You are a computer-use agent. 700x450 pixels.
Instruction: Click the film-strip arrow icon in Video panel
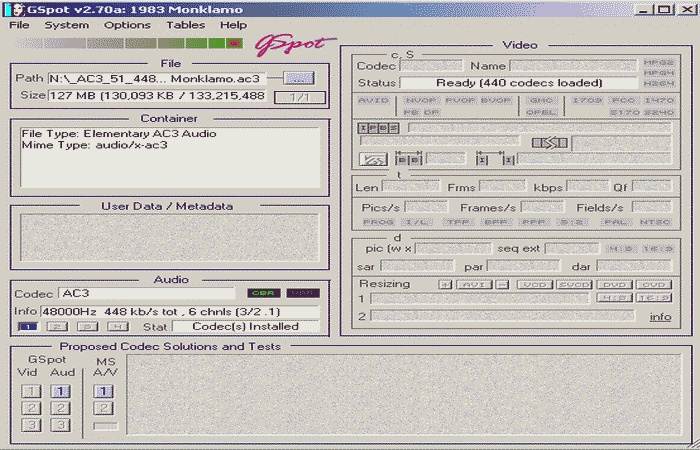coord(549,143)
